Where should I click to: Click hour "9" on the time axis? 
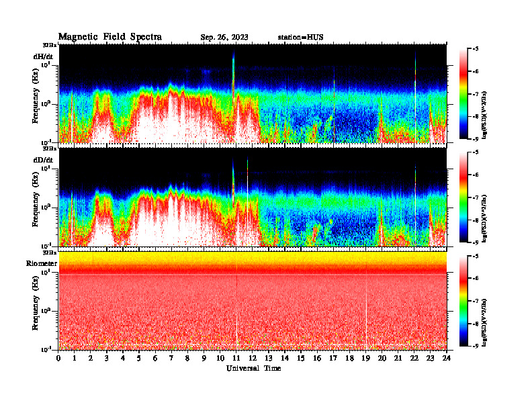[x=204, y=359]
